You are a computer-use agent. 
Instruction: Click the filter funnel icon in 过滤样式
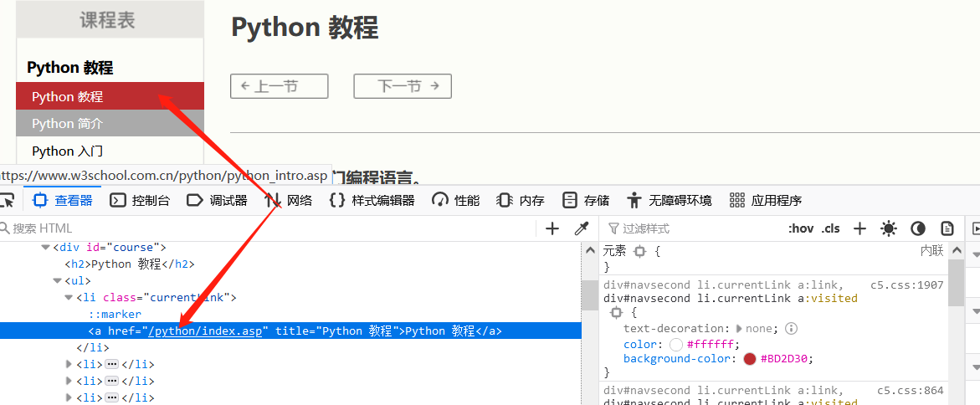point(613,228)
